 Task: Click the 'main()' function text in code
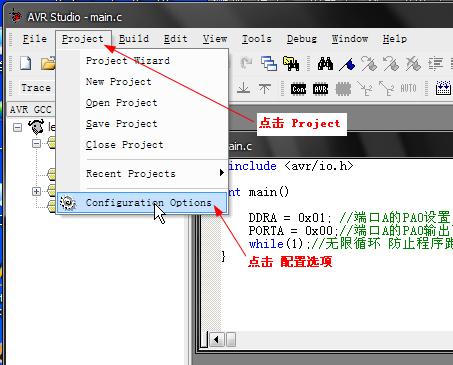[269, 192]
